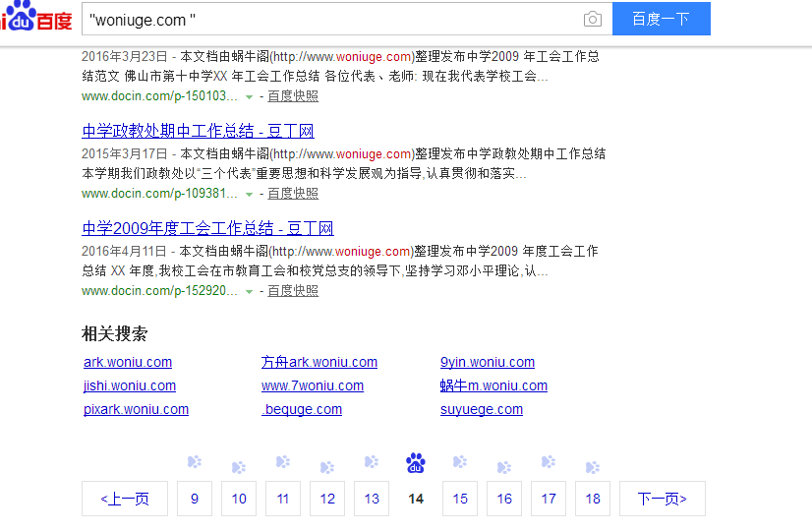Go to next page 下一页
This screenshot has width=812, height=532.
pos(662,499)
